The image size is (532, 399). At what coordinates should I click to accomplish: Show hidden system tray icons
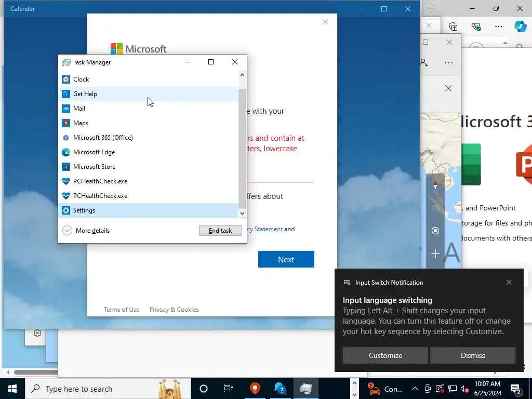coord(415,389)
